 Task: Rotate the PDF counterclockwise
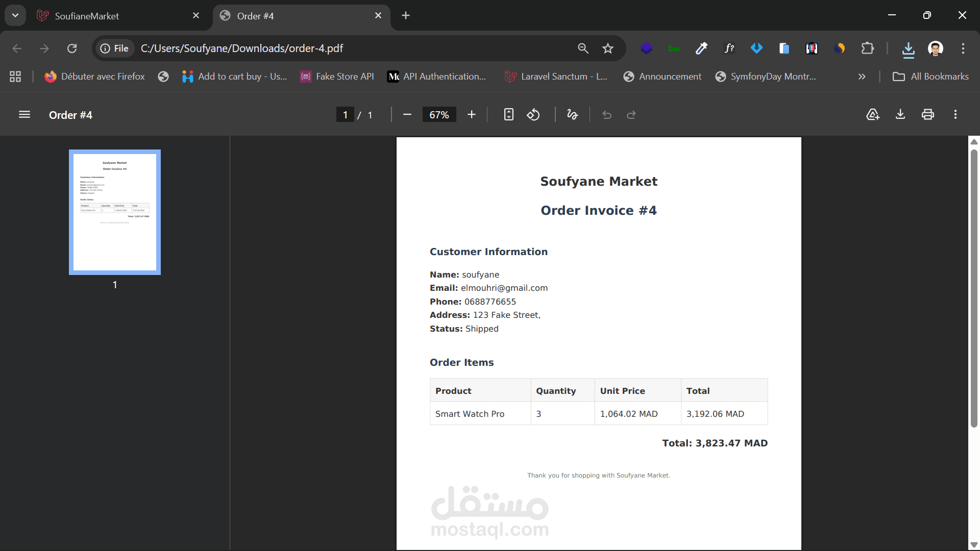(533, 115)
